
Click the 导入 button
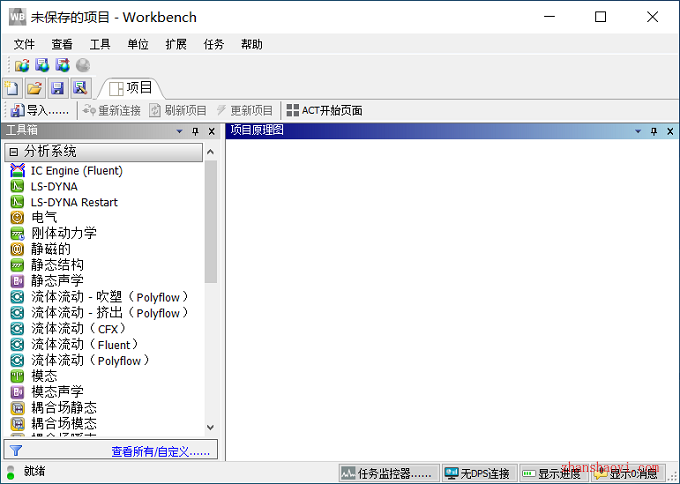(x=40, y=111)
